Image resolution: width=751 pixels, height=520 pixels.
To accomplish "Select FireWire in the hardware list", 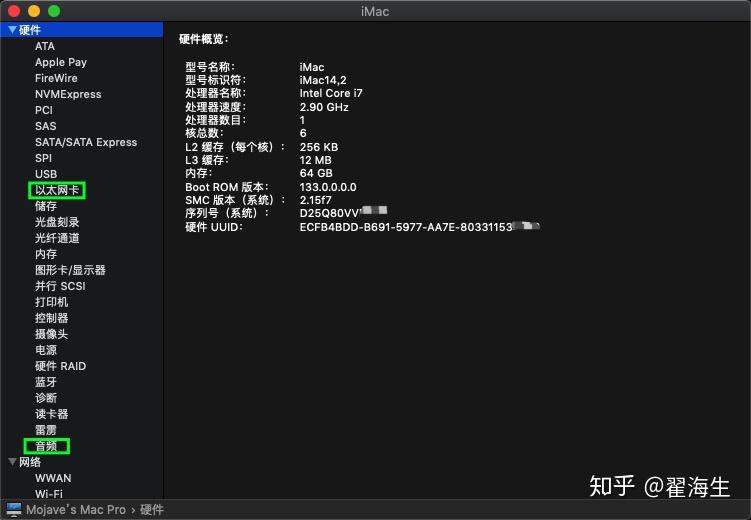I will click(56, 78).
